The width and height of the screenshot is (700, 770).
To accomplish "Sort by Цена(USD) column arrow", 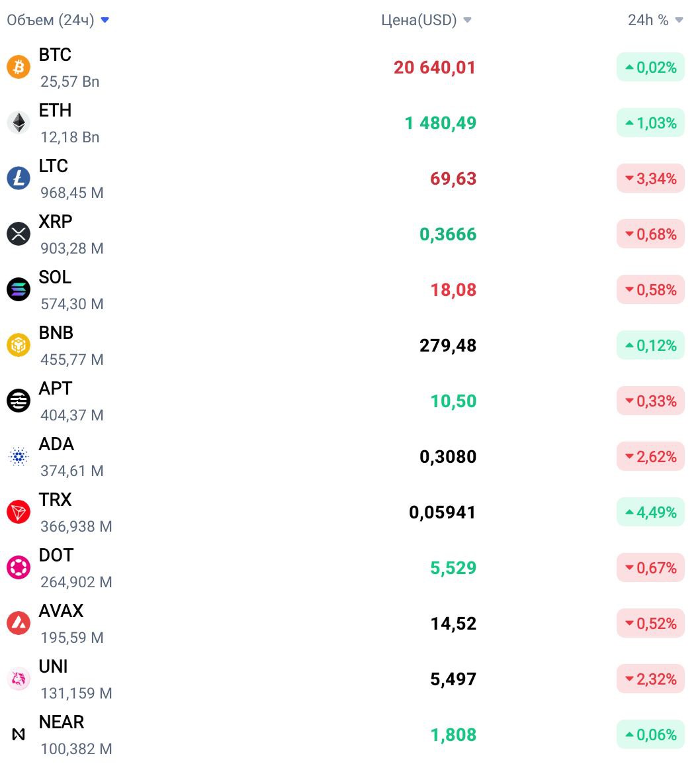I will click(x=467, y=20).
